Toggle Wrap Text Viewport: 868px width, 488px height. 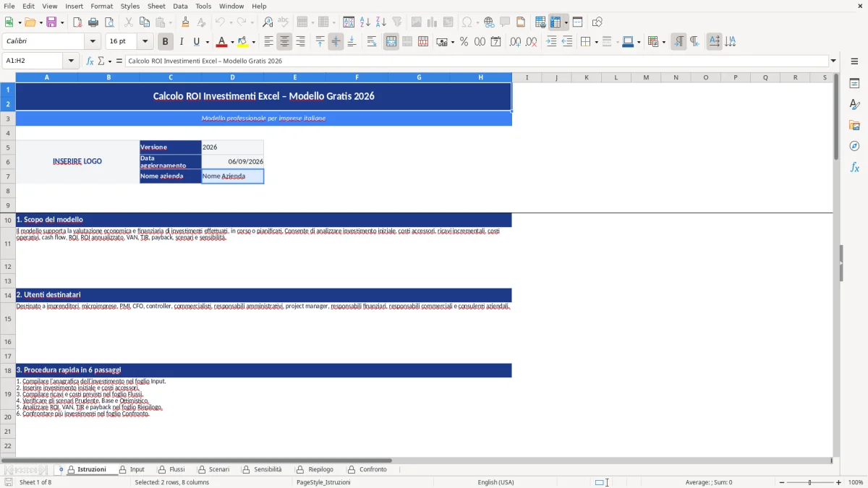[372, 42]
